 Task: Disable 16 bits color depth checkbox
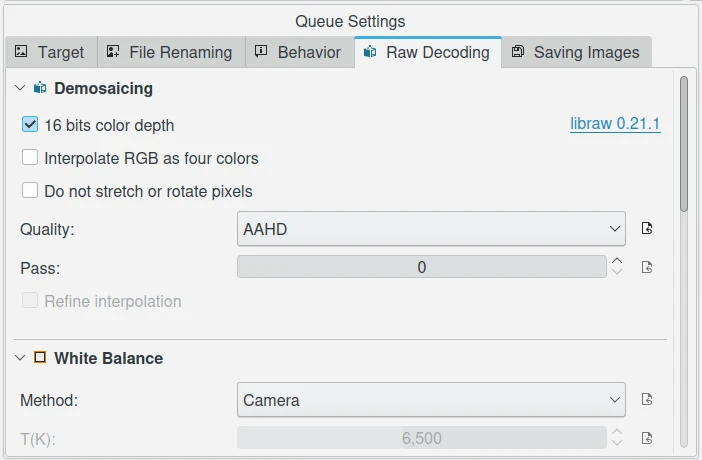tap(30, 126)
